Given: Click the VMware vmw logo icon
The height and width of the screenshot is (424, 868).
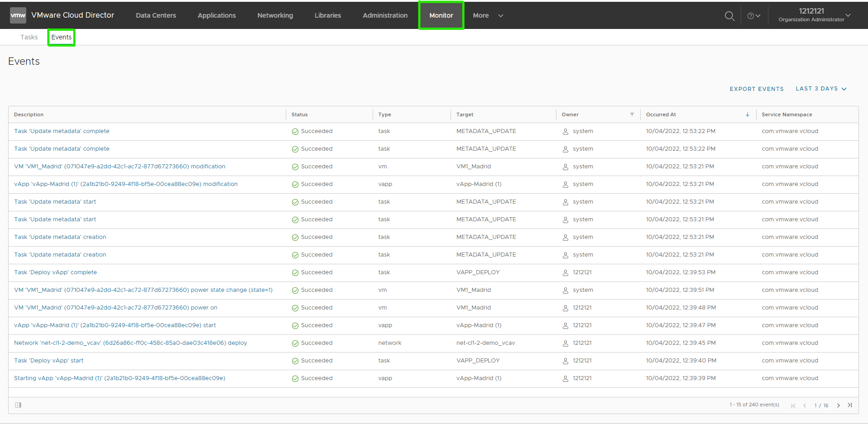Looking at the screenshot, I should point(18,15).
